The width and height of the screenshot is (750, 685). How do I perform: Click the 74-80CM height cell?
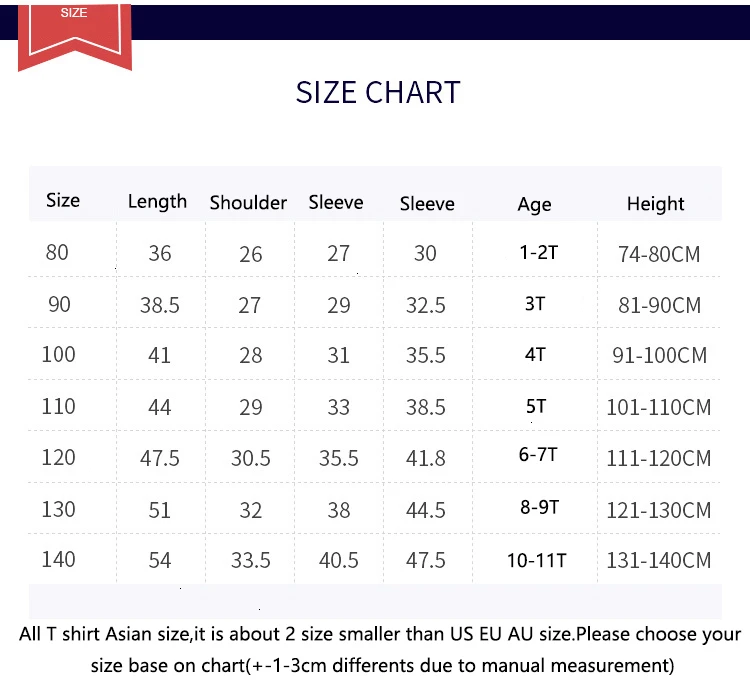[659, 254]
